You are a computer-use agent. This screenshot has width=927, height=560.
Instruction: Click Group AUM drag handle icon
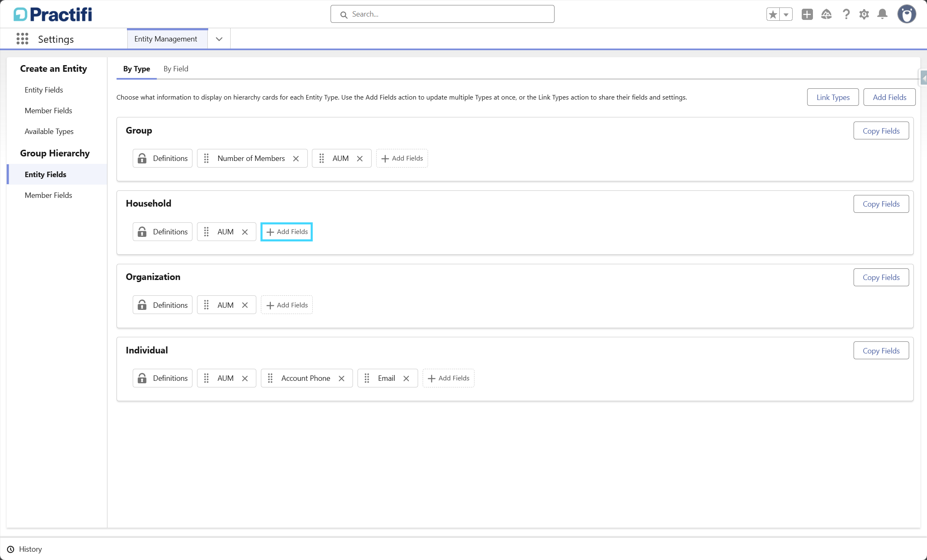[x=321, y=158]
